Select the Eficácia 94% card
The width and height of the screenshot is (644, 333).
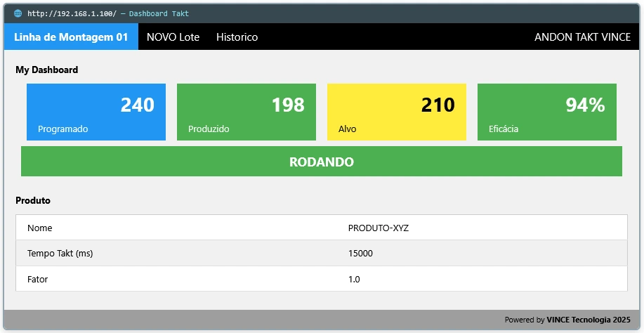pos(547,112)
